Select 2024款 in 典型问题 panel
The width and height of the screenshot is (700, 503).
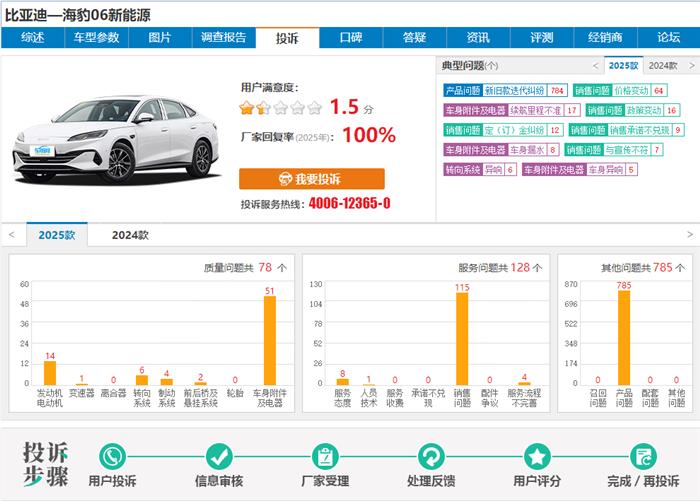tap(663, 66)
